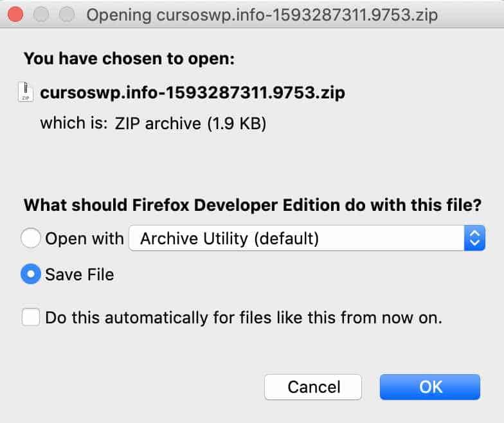504x423 pixels.
Task: Click the "Open with" label text
Action: [84, 239]
